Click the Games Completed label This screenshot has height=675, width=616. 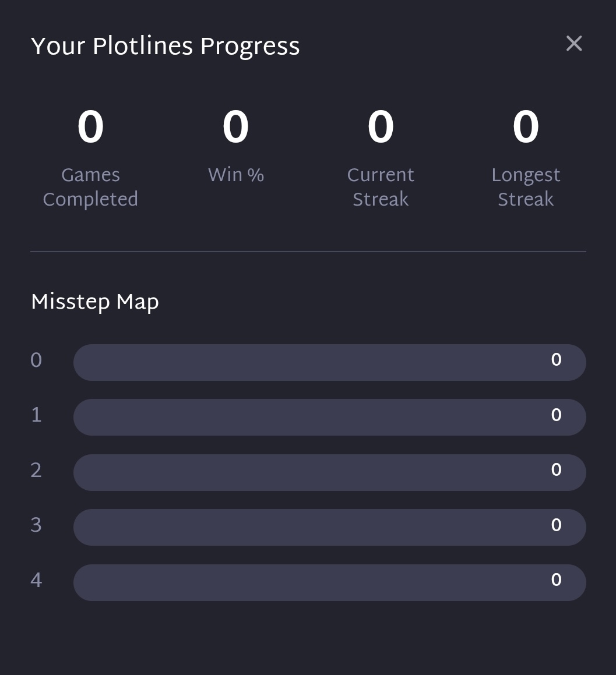(90, 187)
